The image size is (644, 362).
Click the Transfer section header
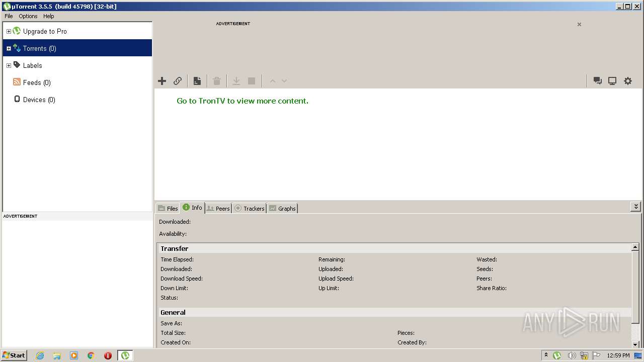point(174,248)
